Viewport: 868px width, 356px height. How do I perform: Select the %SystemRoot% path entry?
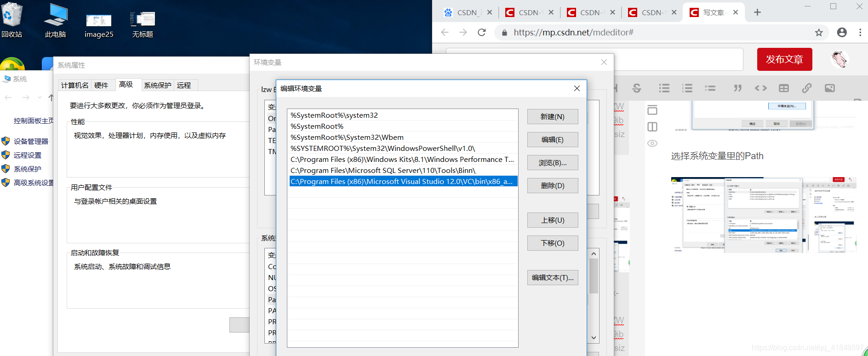[x=403, y=126]
